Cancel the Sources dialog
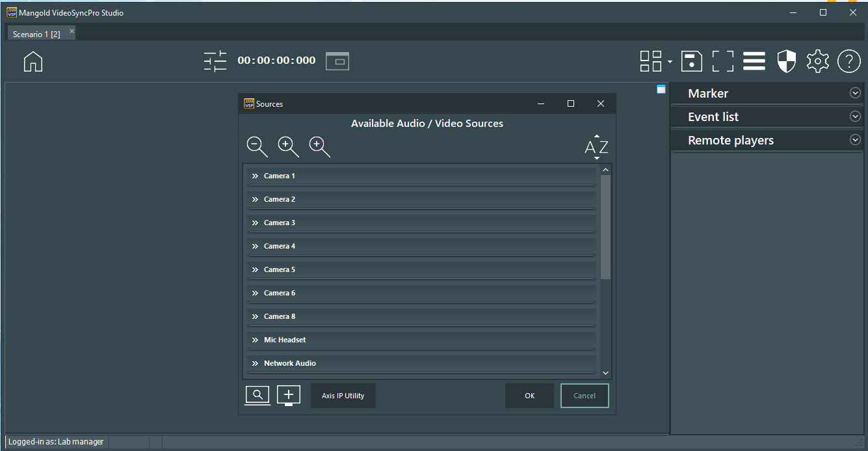Image resolution: width=868 pixels, height=451 pixels. (585, 396)
